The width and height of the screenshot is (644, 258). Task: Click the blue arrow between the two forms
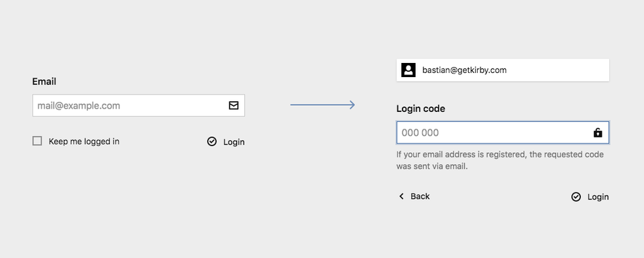click(323, 105)
